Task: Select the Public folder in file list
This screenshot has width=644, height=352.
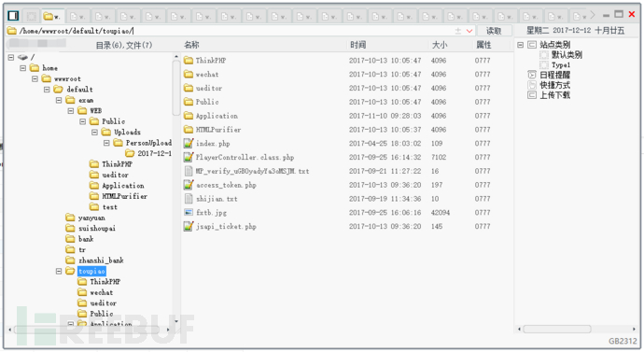Action: click(x=201, y=102)
